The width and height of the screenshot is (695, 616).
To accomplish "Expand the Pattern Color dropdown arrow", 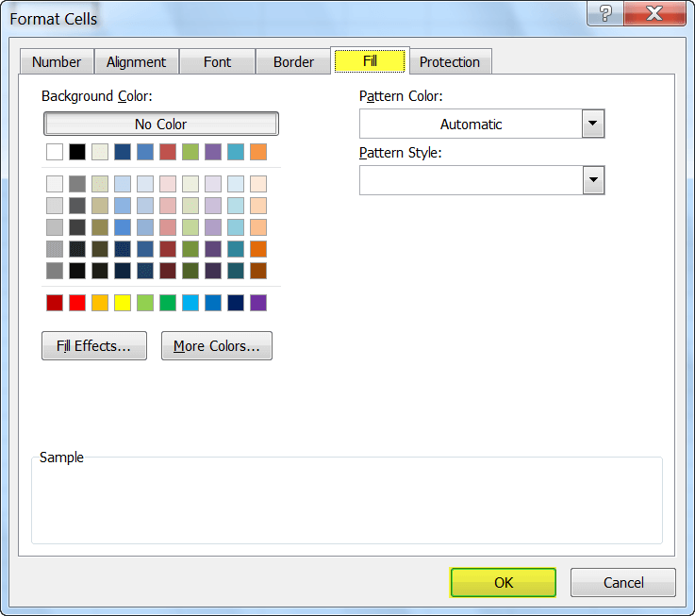I will (x=593, y=124).
